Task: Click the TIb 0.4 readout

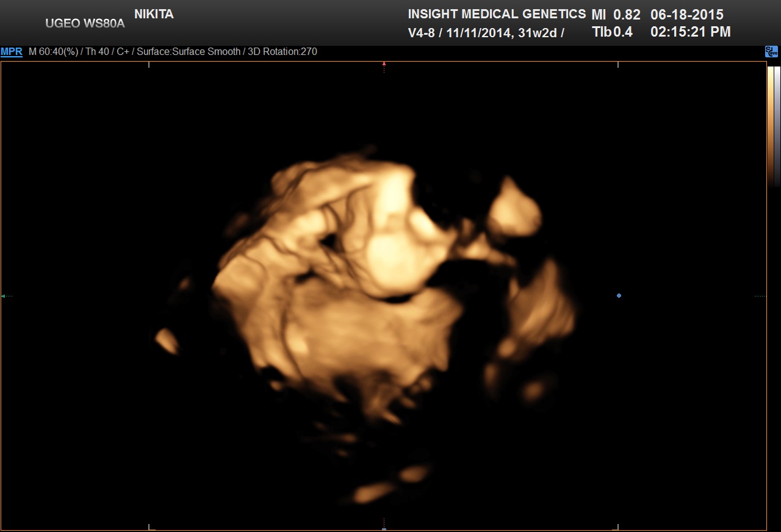Action: 613,32
